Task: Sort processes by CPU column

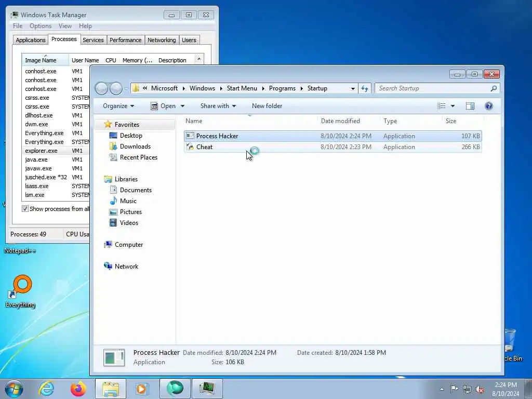Action: [x=111, y=60]
